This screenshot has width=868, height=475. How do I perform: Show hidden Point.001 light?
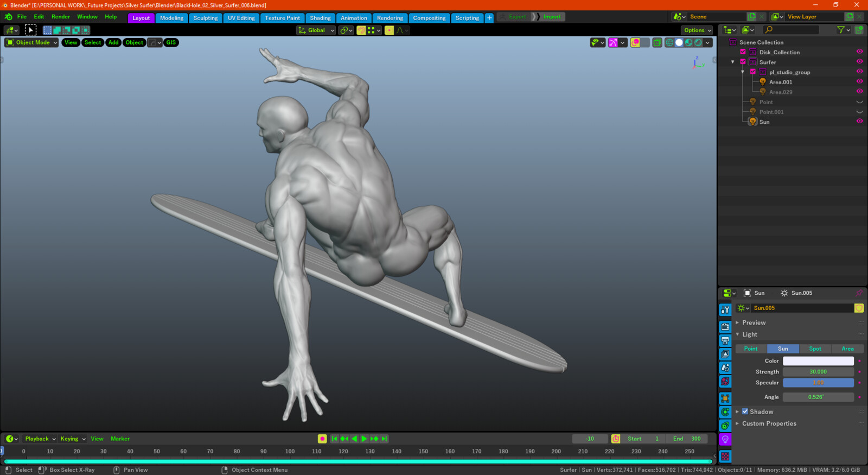(x=859, y=112)
